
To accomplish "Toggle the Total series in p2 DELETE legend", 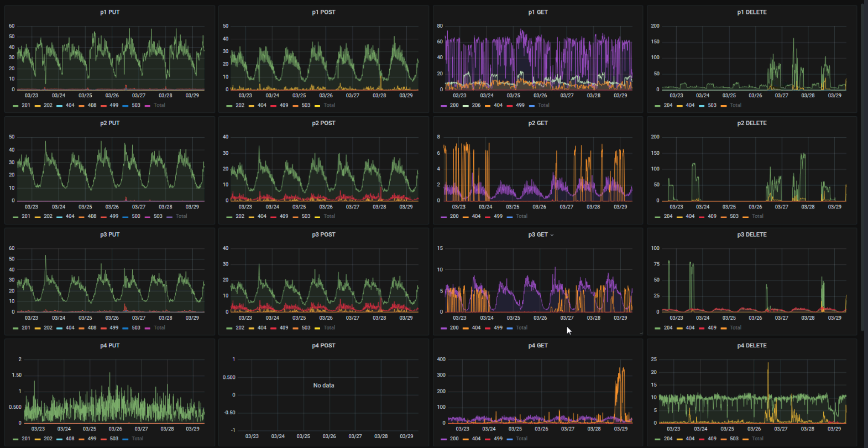I will pyautogui.click(x=757, y=216).
